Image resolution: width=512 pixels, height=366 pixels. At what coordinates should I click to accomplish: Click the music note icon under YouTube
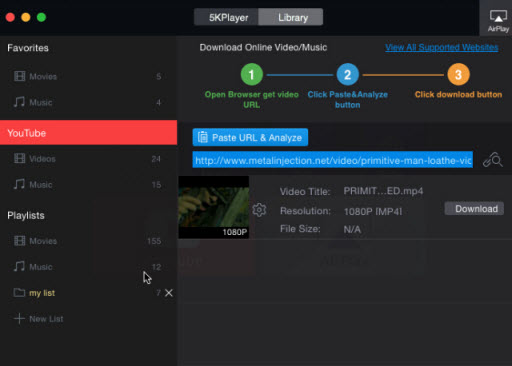click(19, 184)
